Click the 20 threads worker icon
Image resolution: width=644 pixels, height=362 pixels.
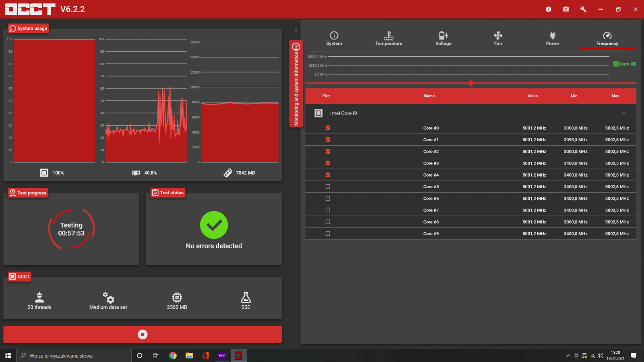pyautogui.click(x=39, y=297)
